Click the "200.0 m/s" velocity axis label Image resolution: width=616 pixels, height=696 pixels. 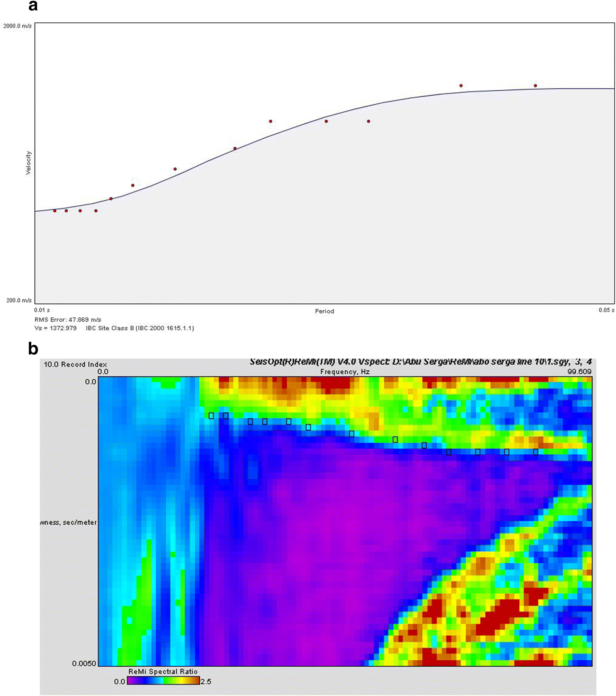point(19,300)
